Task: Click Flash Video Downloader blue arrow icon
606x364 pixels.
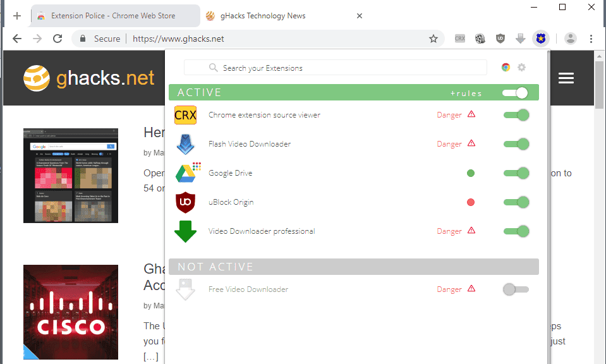Action: click(186, 144)
